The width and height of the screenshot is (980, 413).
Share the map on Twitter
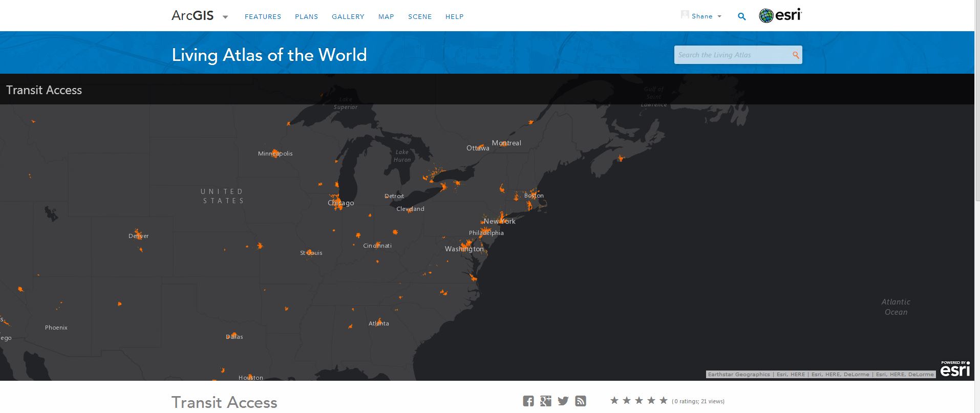pos(563,401)
